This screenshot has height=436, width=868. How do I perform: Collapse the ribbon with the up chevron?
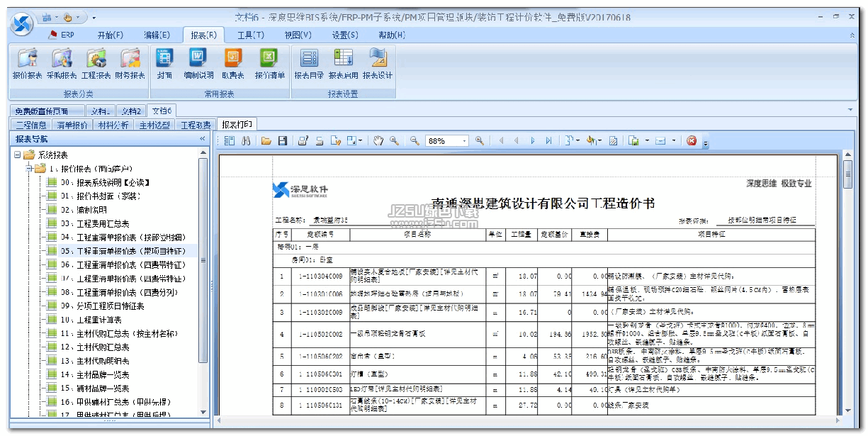click(851, 35)
